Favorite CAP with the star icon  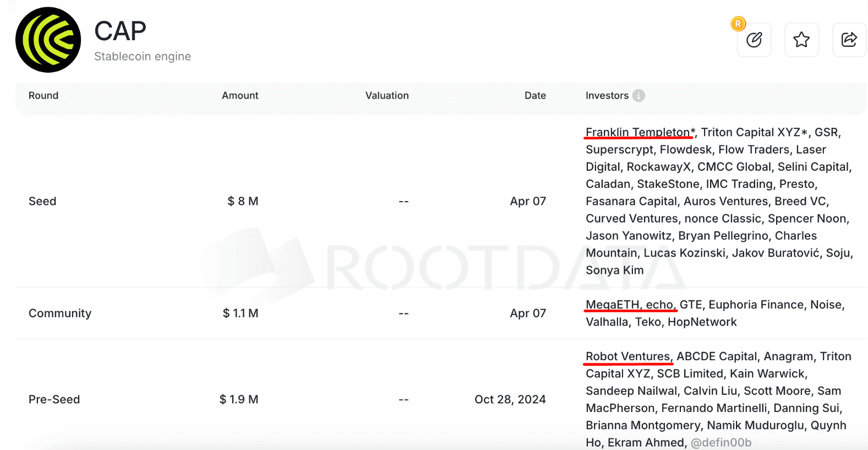click(801, 40)
